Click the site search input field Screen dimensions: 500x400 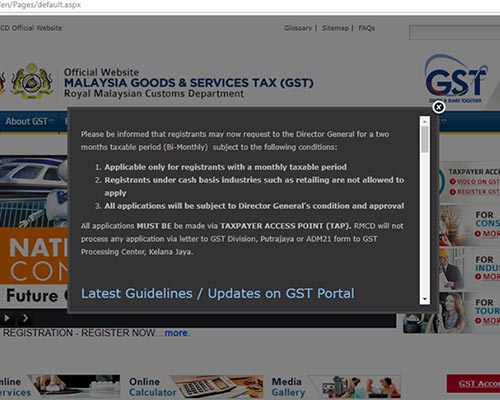(x=455, y=33)
